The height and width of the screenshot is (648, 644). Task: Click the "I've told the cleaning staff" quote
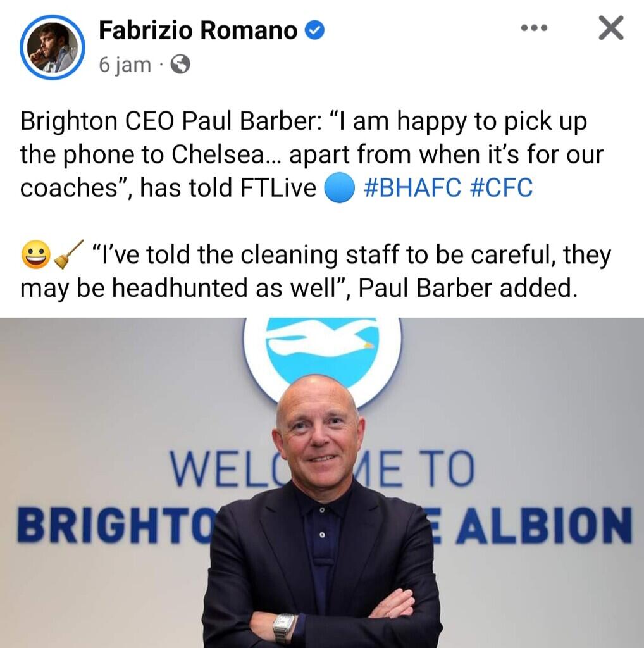(x=316, y=271)
